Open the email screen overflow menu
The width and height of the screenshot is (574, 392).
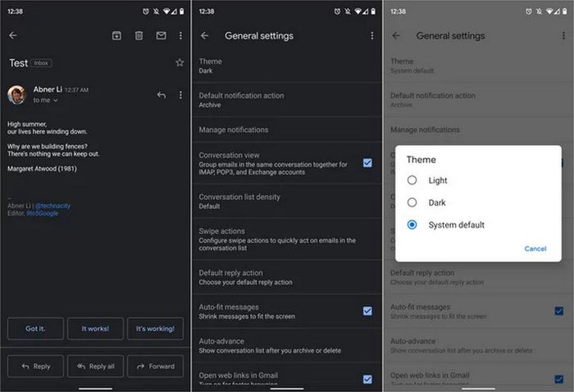(x=180, y=35)
